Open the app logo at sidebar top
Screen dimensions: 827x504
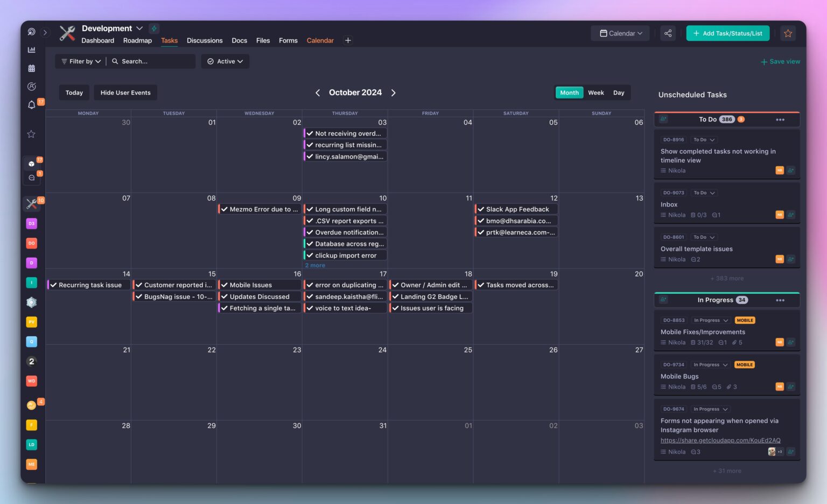tap(31, 32)
